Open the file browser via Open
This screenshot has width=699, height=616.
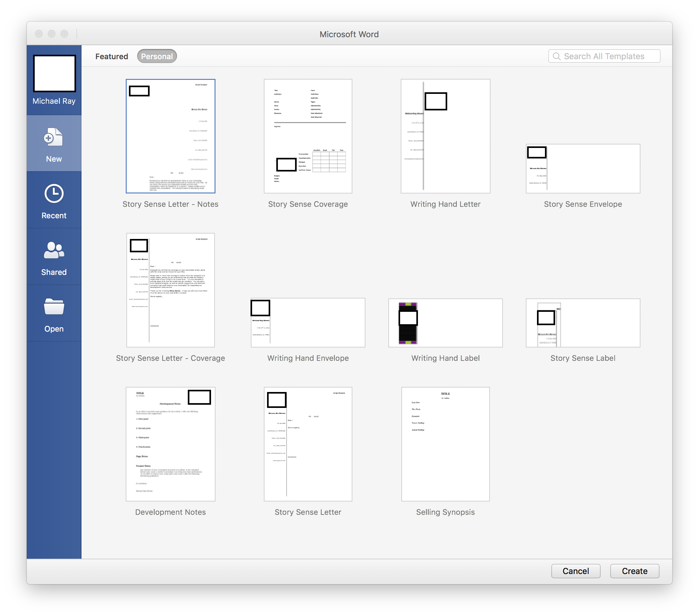(x=54, y=314)
